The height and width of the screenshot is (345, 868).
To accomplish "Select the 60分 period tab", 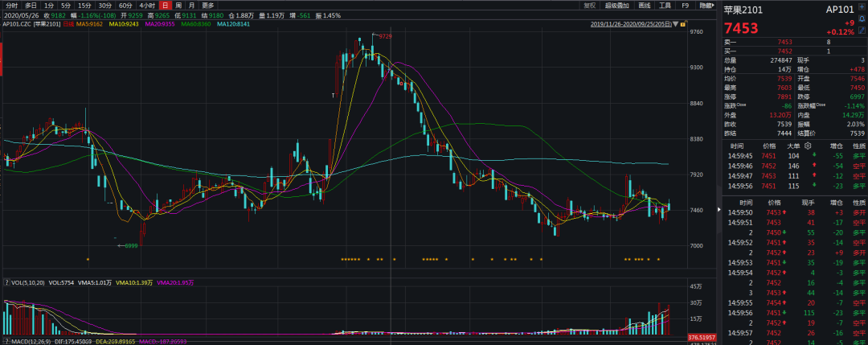I will pyautogui.click(x=125, y=6).
